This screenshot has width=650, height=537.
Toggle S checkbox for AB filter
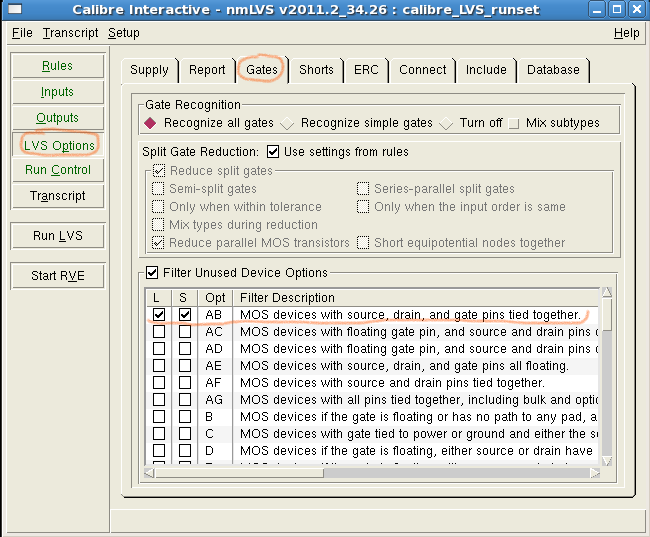(185, 315)
